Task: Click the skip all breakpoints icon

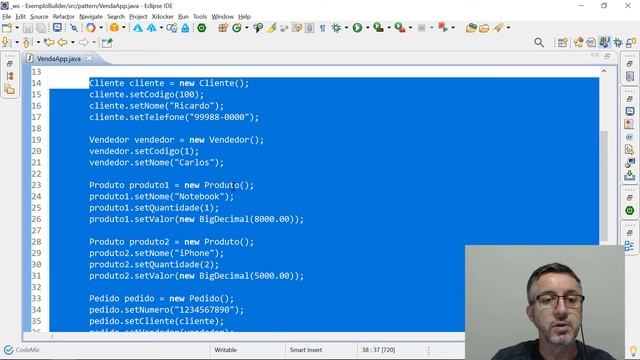Action: click(74, 28)
